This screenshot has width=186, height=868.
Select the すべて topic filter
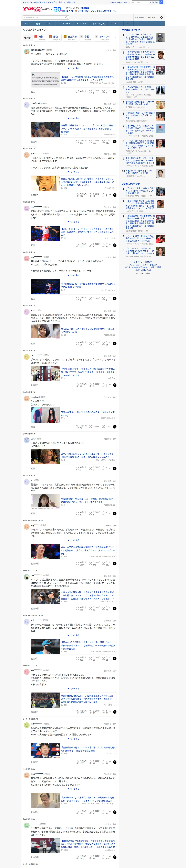pyautogui.click(x=28, y=38)
